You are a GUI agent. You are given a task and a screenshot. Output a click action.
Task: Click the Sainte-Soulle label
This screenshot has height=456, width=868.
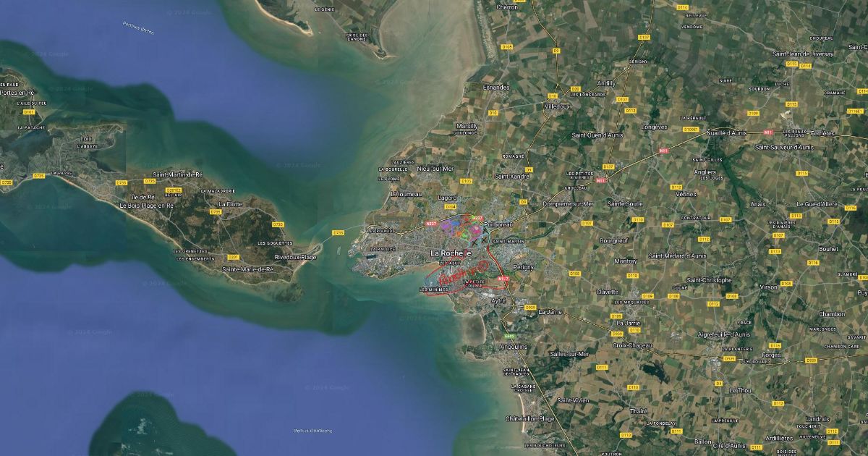point(625,203)
